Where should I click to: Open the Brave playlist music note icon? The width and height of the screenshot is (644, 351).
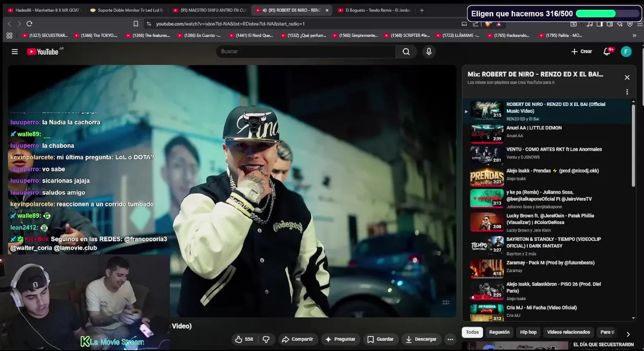(589, 23)
